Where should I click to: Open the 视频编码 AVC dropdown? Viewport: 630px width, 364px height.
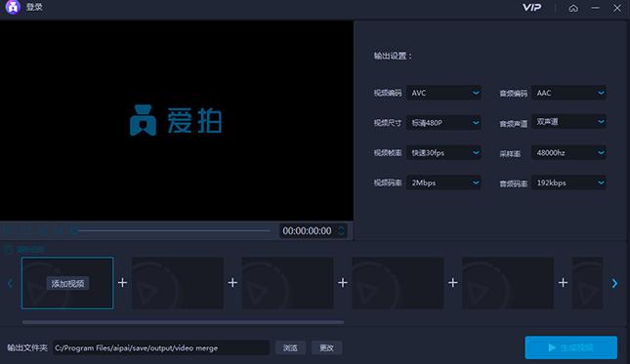[444, 93]
